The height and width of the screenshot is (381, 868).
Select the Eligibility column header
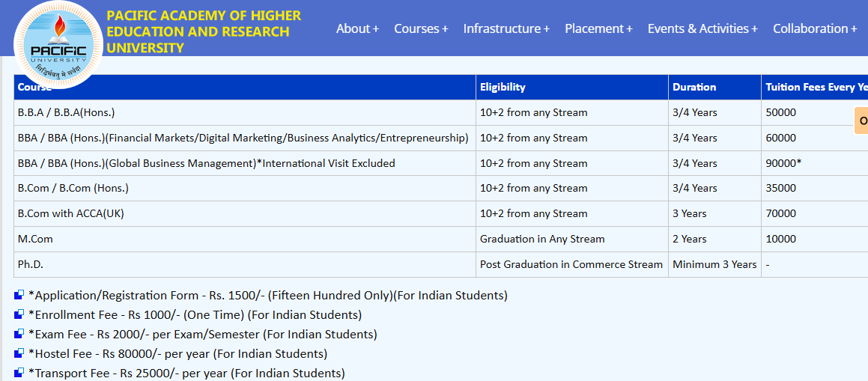[x=572, y=87]
